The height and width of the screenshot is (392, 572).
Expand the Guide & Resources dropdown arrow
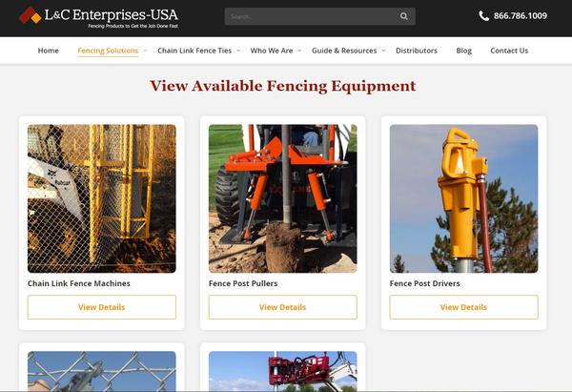point(383,51)
